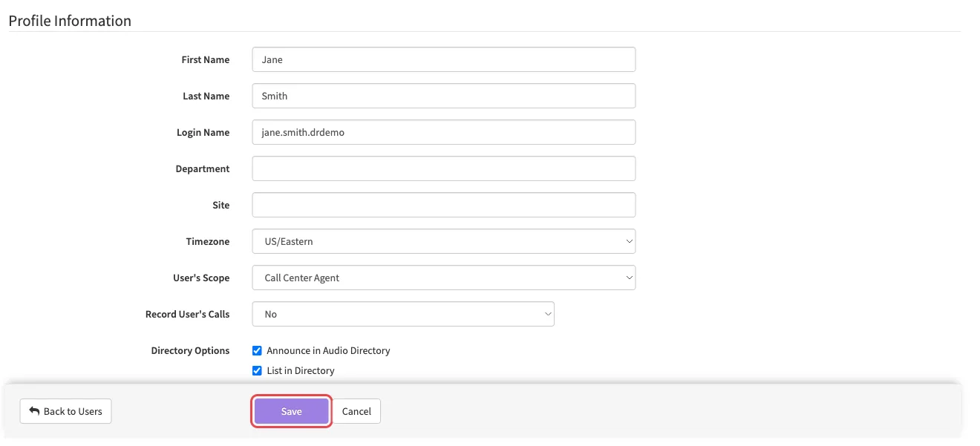The width and height of the screenshot is (980, 446).
Task: Click the Department label
Action: click(x=203, y=168)
